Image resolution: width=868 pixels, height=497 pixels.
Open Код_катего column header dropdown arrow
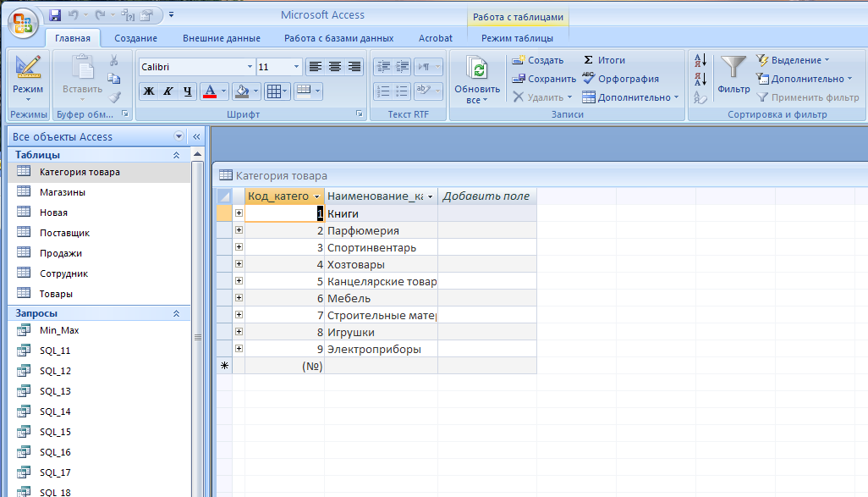316,196
